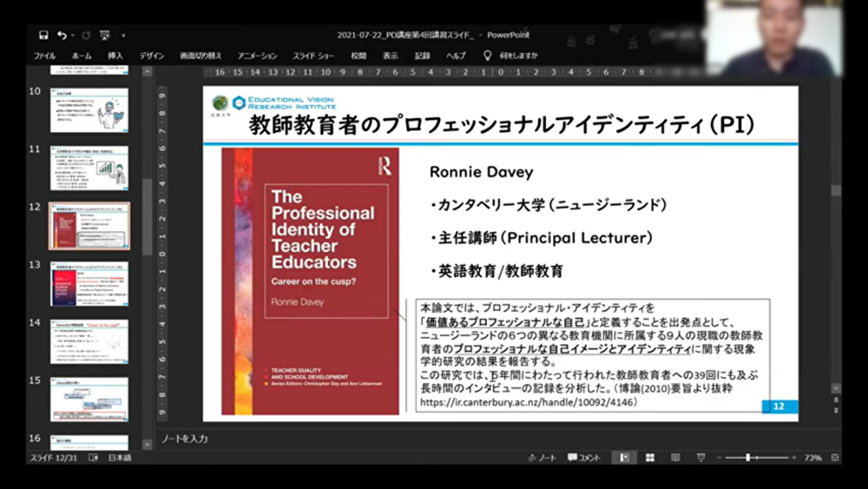Select slide 13 thumbnail
Image resolution: width=868 pixels, height=489 pixels.
click(89, 283)
